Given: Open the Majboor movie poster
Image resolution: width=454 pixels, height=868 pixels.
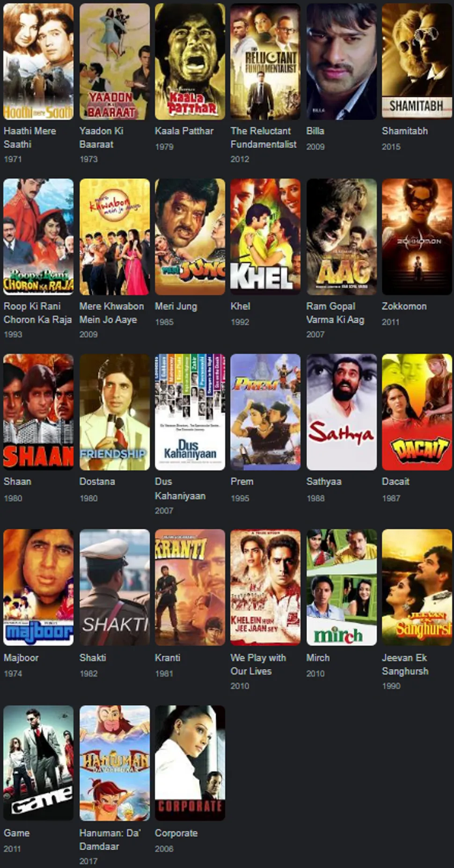Looking at the screenshot, I should tap(38, 587).
